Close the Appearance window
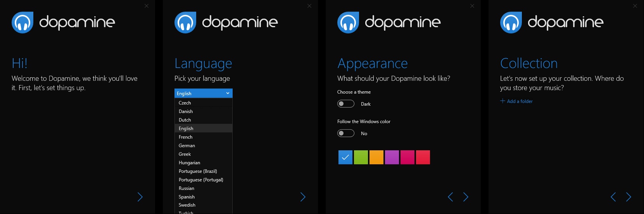644x214 pixels. [472, 6]
